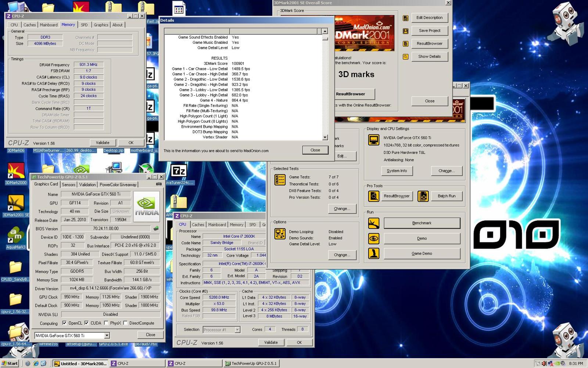Screen dimensions: 588x368
Task: Click the Edit Description icon in score window
Action: [406, 18]
